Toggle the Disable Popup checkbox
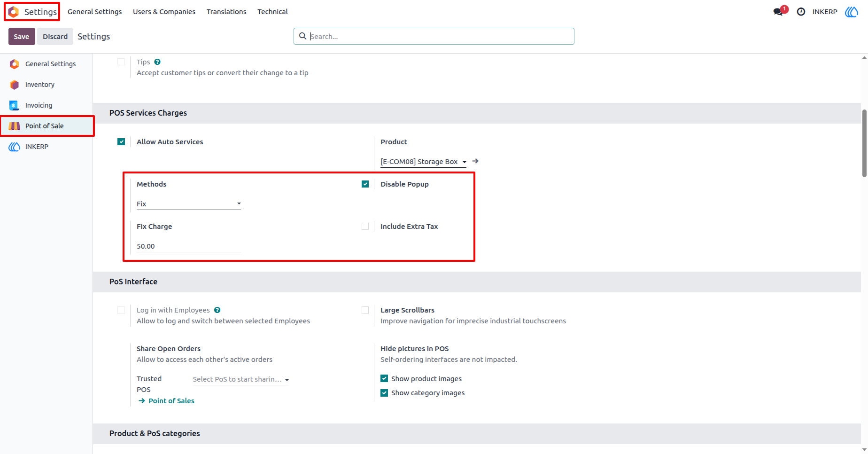Image resolution: width=868 pixels, height=454 pixels. pyautogui.click(x=365, y=184)
